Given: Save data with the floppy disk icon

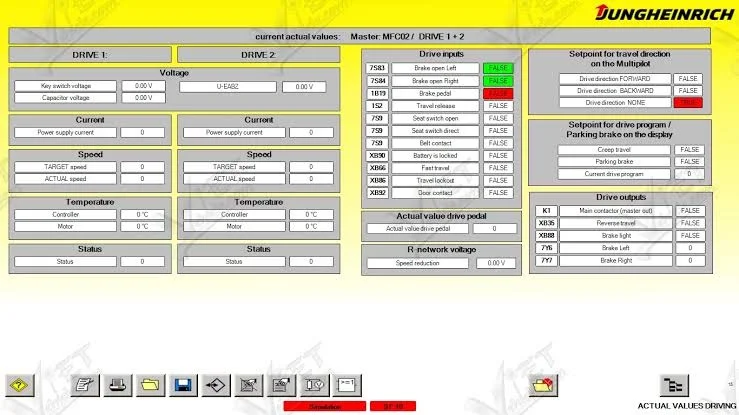Looking at the screenshot, I should (x=183, y=385).
